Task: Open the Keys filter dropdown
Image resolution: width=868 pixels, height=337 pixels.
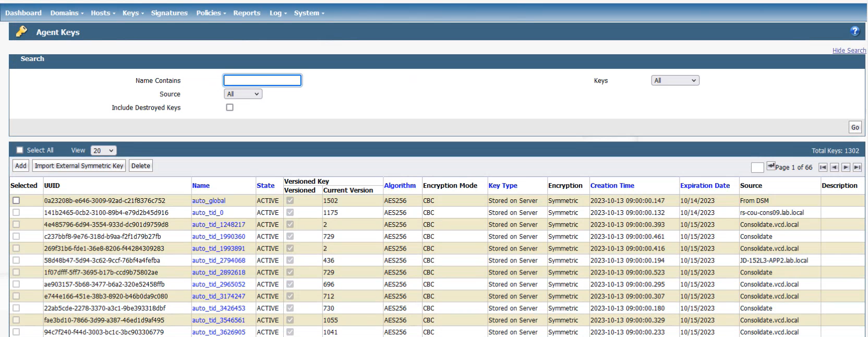Action: tap(675, 80)
